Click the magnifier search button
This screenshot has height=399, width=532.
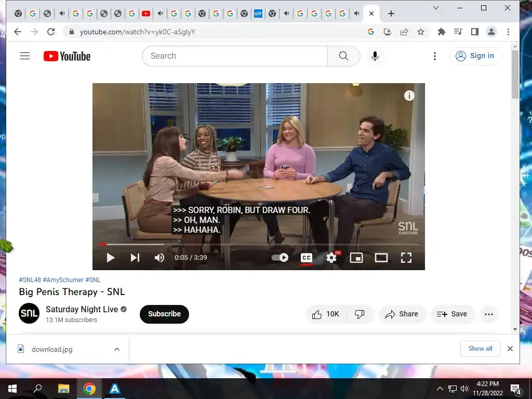[x=344, y=56]
